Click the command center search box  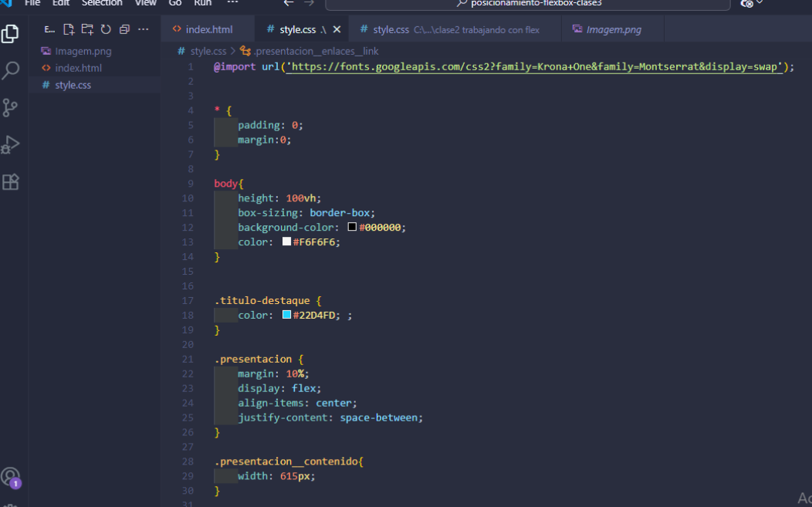click(x=528, y=4)
